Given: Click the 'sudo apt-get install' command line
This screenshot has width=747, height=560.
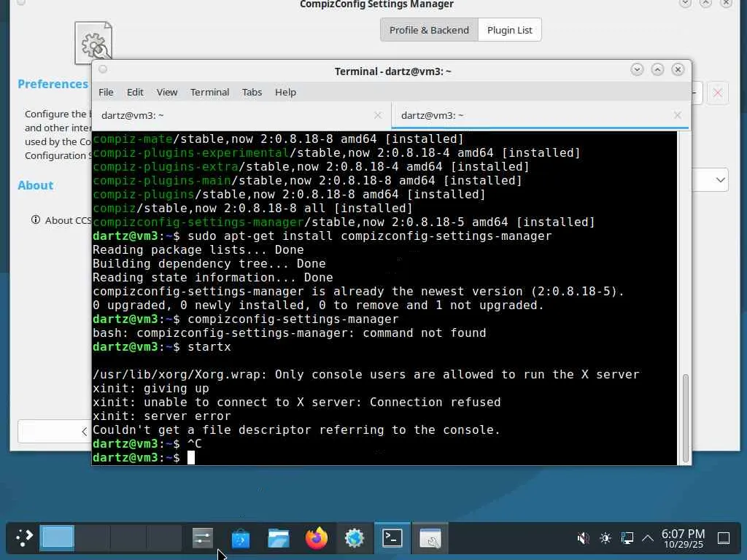Looking at the screenshot, I should 322,236.
